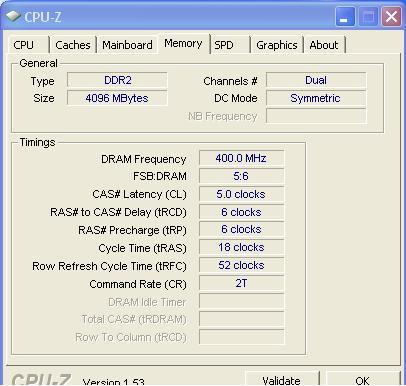Click the empty Total CAS# (tRDRAM) field
The height and width of the screenshot is (386, 406).
[x=242, y=319]
